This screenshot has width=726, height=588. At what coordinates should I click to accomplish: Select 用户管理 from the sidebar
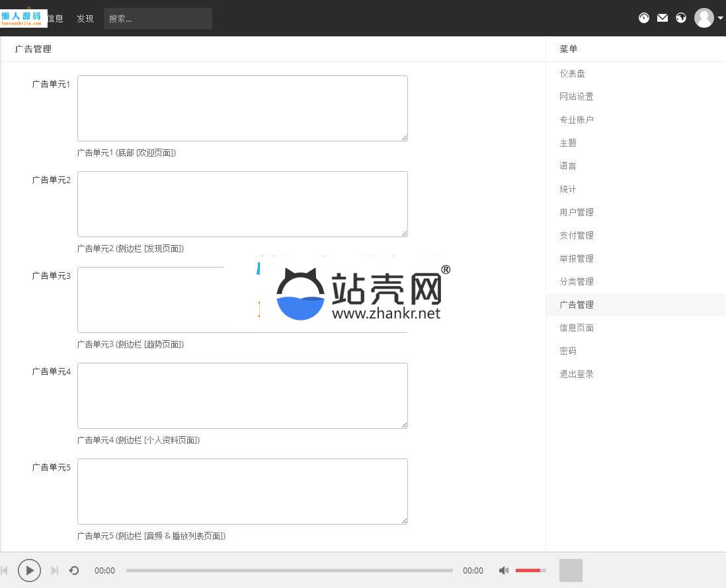click(x=577, y=212)
